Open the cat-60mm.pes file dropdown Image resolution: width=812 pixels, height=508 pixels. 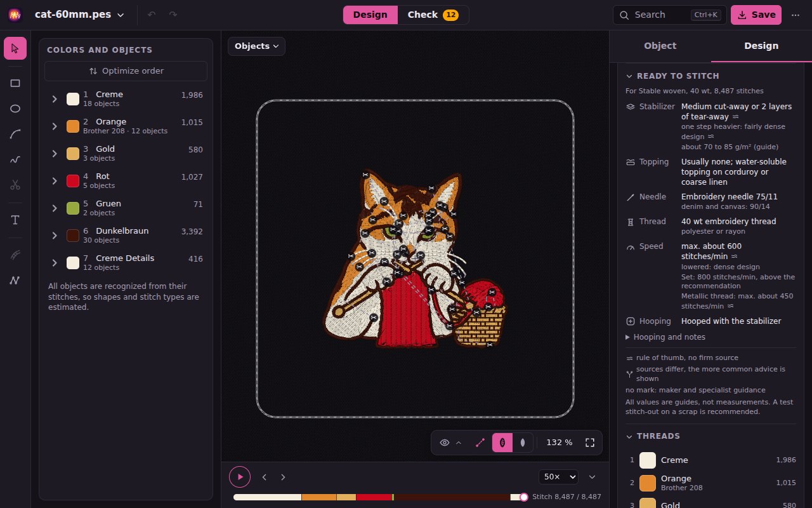(79, 15)
